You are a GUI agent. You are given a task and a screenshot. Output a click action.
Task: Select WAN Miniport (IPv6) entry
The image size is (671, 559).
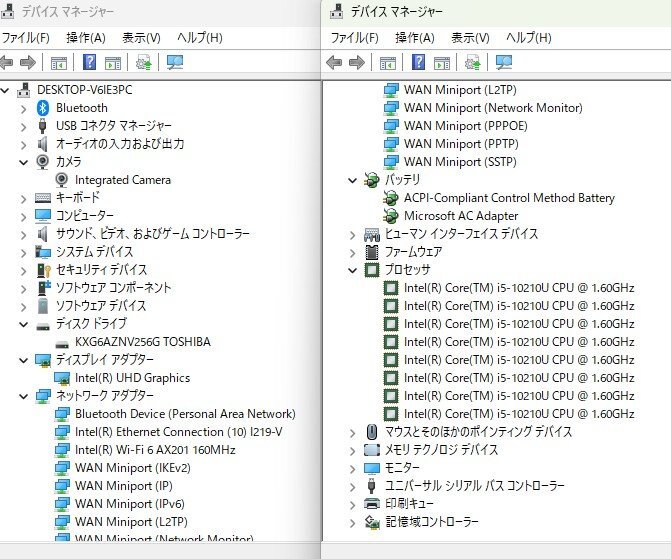(x=130, y=504)
